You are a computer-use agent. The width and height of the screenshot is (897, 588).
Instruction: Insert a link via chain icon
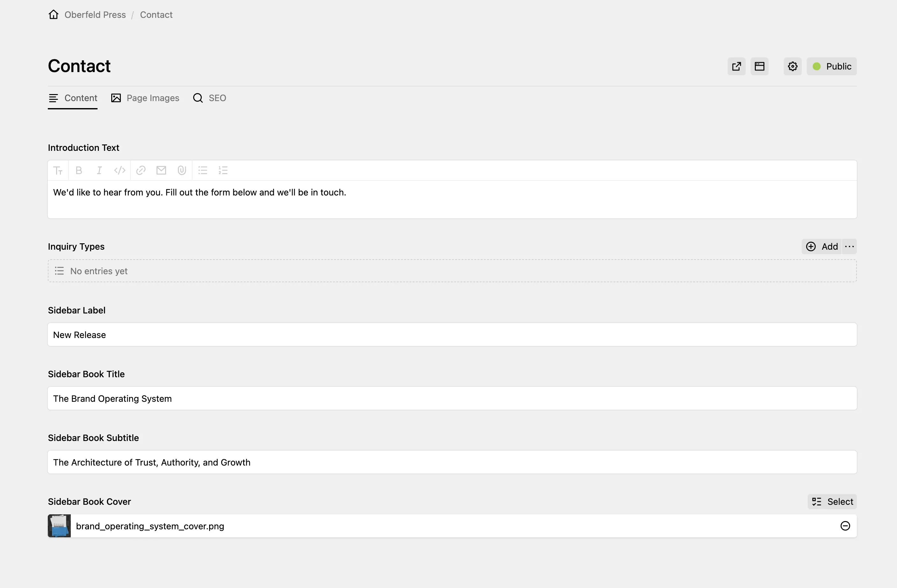[141, 170]
